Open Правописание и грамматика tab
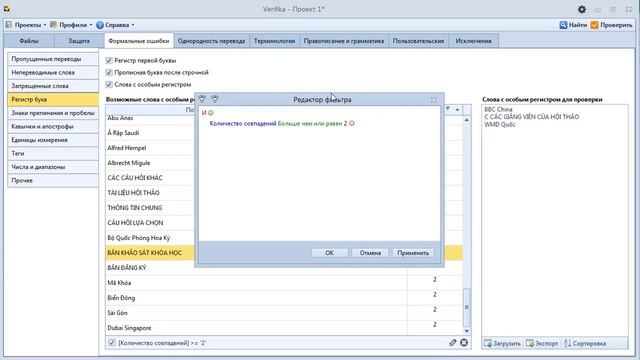640x360 pixels. click(x=344, y=41)
